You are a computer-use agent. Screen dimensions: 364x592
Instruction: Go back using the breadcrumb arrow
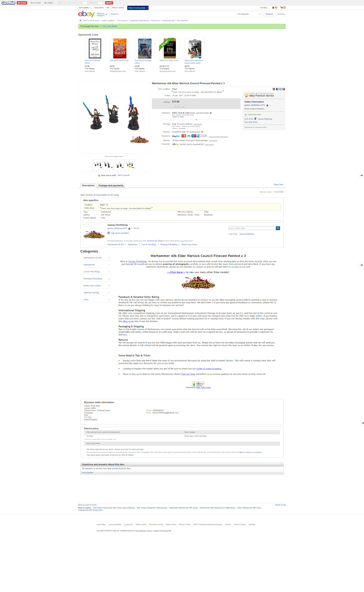[81, 21]
